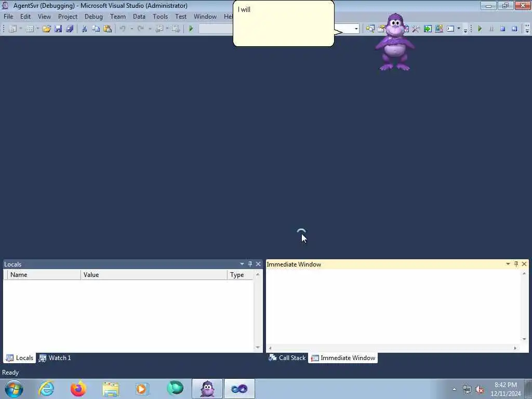Click the Type column header in Locals

pos(240,274)
